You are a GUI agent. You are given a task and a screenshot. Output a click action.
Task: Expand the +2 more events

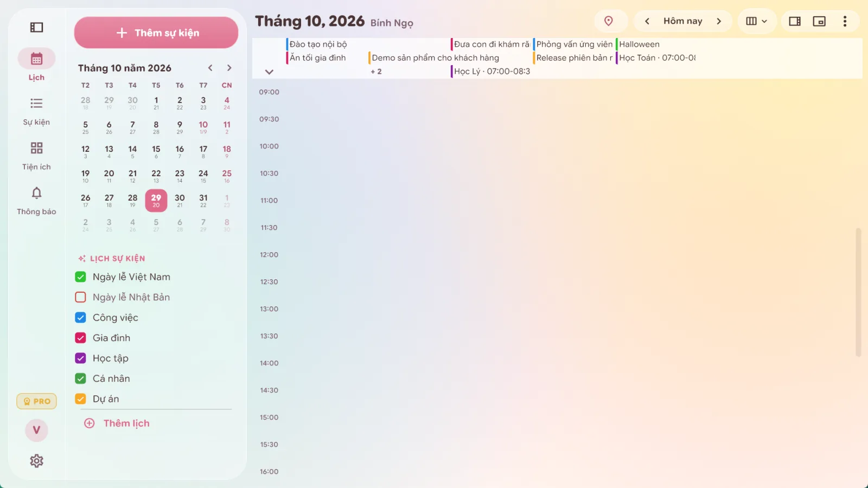(376, 72)
